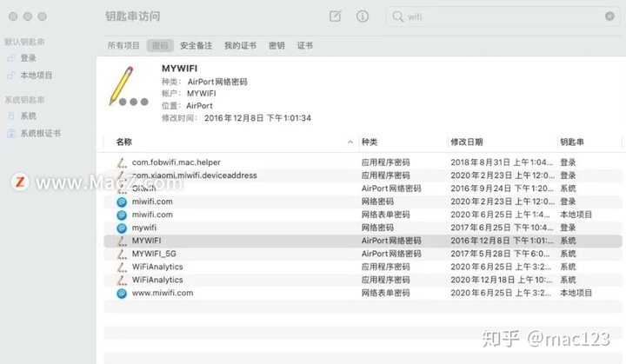Focus the wifi search field
This screenshot has width=626, height=364.
[x=503, y=17]
